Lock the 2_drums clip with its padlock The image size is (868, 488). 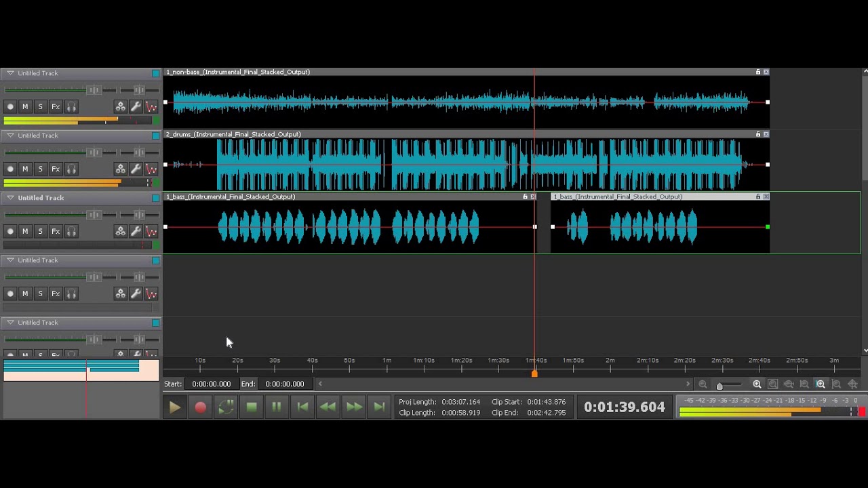tap(758, 134)
